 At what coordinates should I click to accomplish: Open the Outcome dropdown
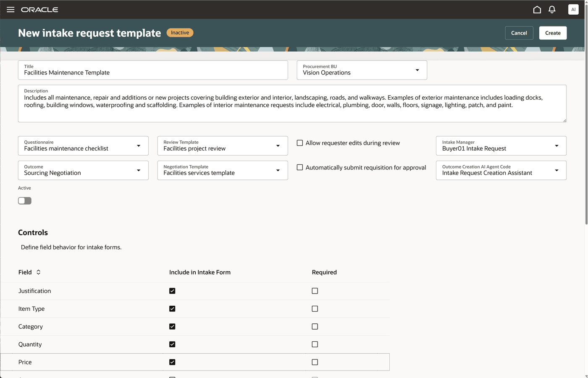point(83,170)
